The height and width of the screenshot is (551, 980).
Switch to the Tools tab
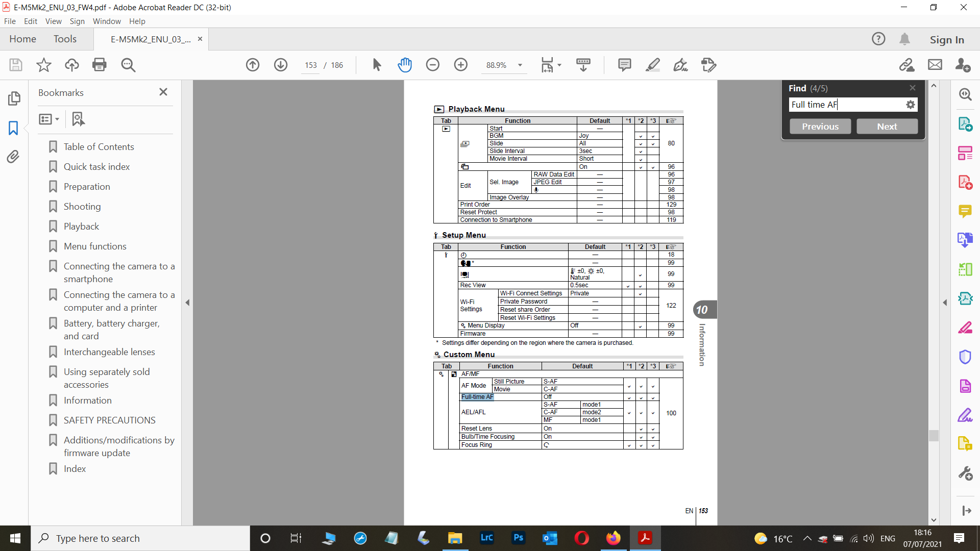(x=65, y=39)
